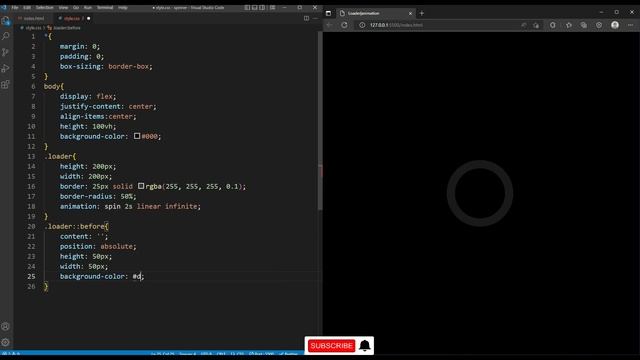Open the Terminal menu
The width and height of the screenshot is (640, 360).
coord(105,7)
